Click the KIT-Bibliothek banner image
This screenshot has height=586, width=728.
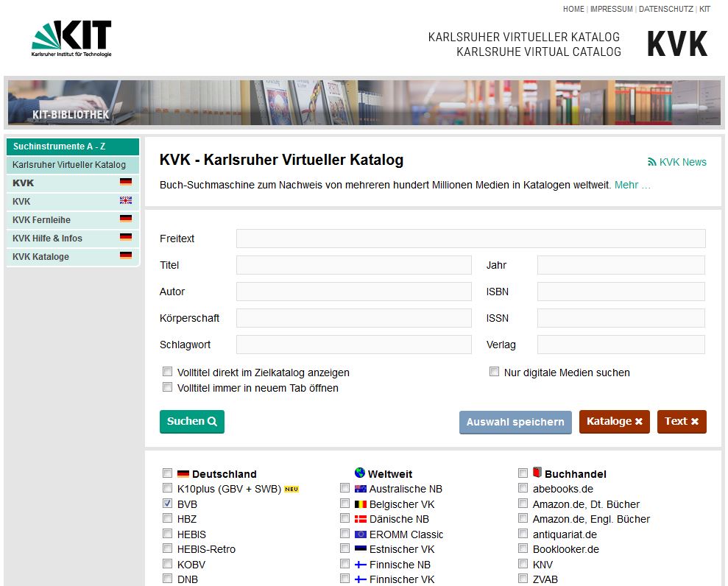pyautogui.click(x=364, y=102)
